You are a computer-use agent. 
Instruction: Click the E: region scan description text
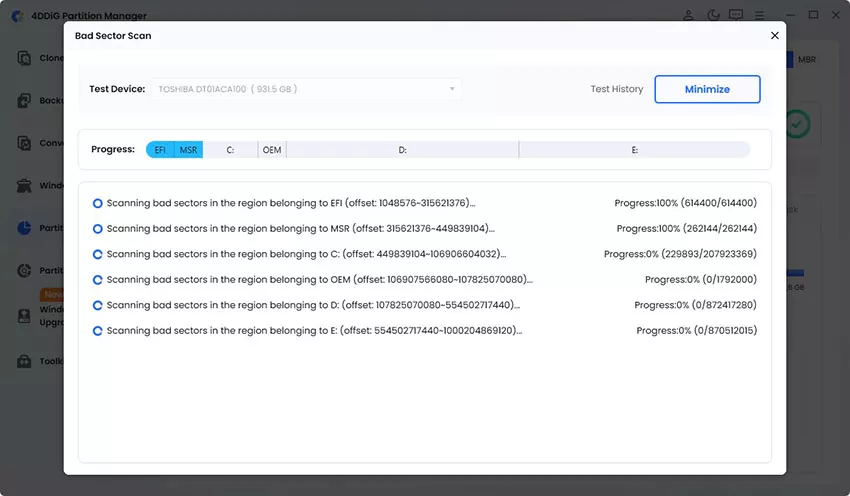tap(314, 330)
